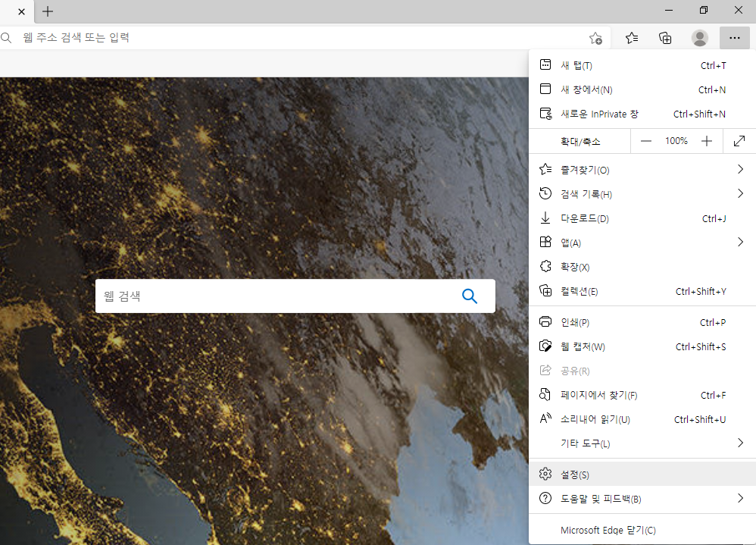Screen dimensions: 756x545
Task: Click the profile avatar icon
Action: coord(700,38)
